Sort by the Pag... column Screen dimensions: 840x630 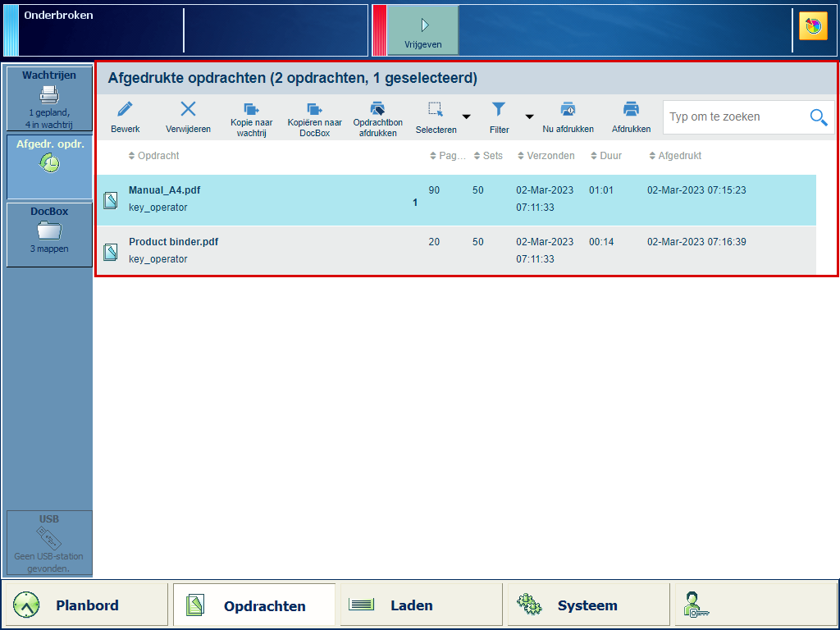click(x=449, y=156)
